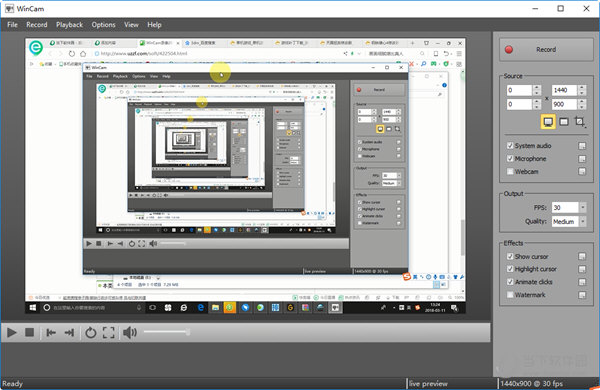Click the live preview image

[x=245, y=176]
